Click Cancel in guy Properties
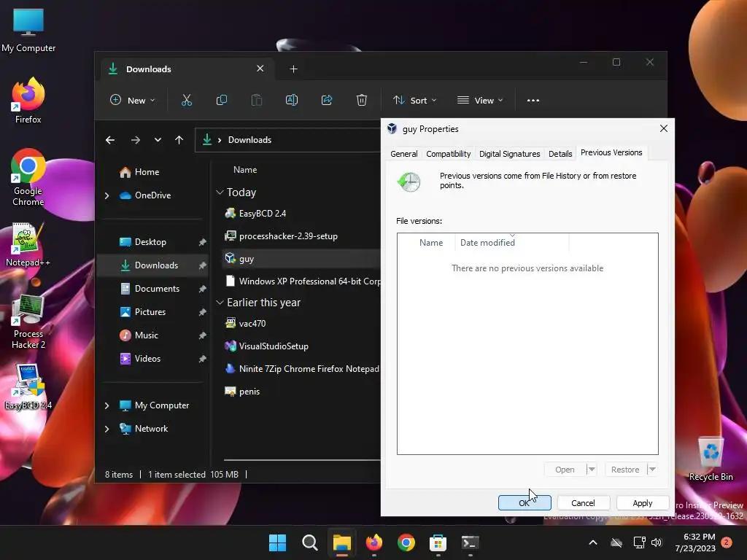Viewport: 747px width, 560px height. point(583,503)
